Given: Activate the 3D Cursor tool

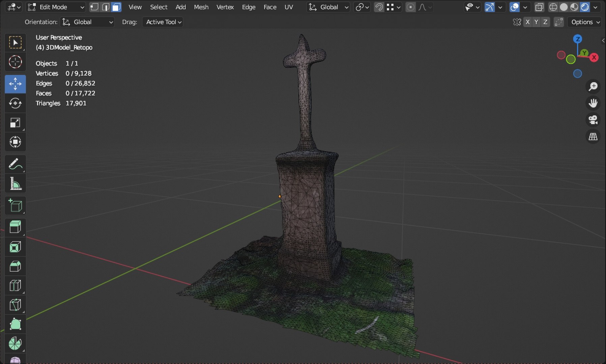Looking at the screenshot, I should point(15,62).
